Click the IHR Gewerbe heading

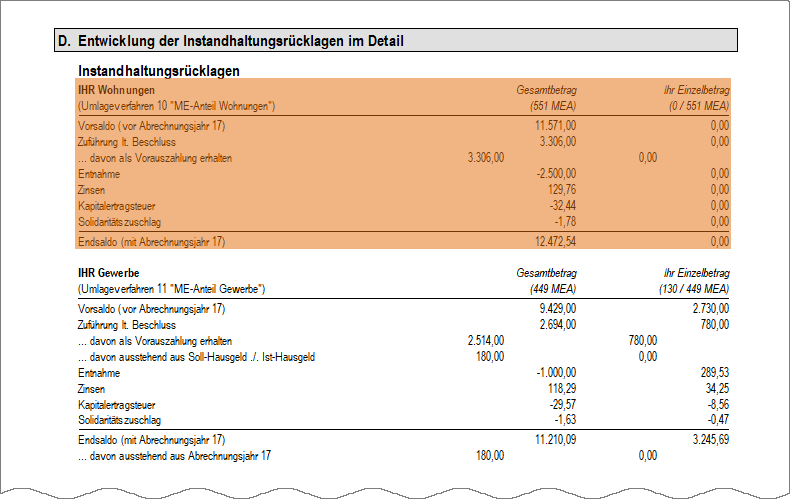point(108,273)
